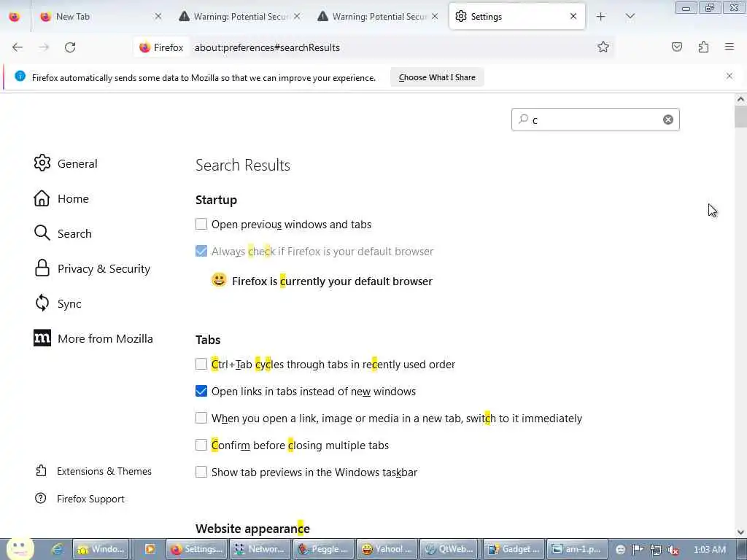Viewport: 747px width, 560px height.
Task: Uncheck Open links in tabs instead of new windows
Action: tap(201, 391)
